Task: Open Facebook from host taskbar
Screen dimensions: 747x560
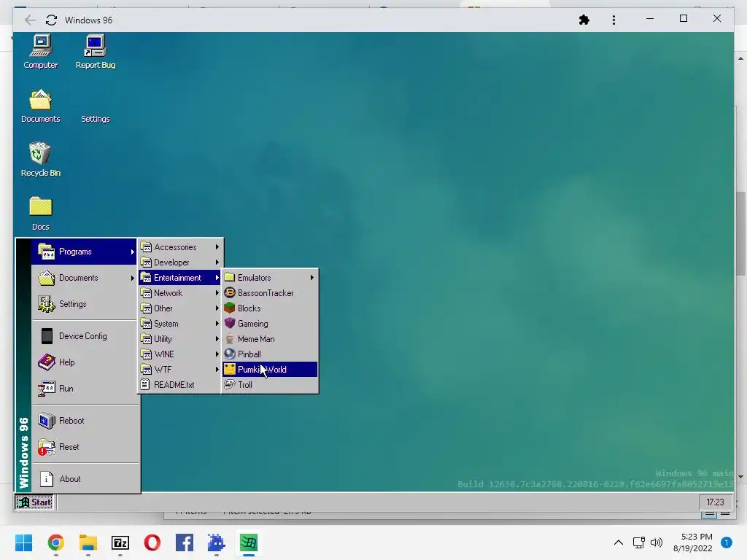Action: 185,542
